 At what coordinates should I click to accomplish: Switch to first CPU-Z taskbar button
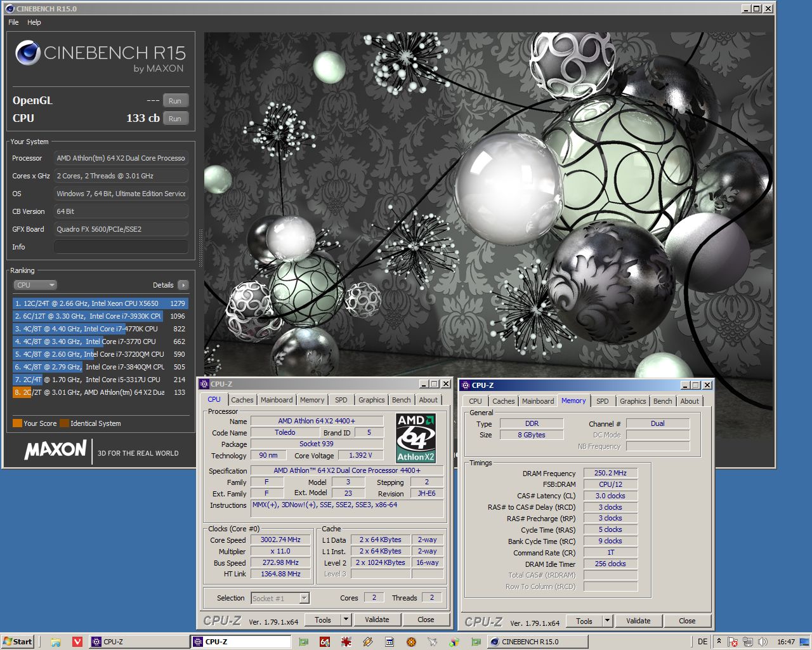point(138,642)
